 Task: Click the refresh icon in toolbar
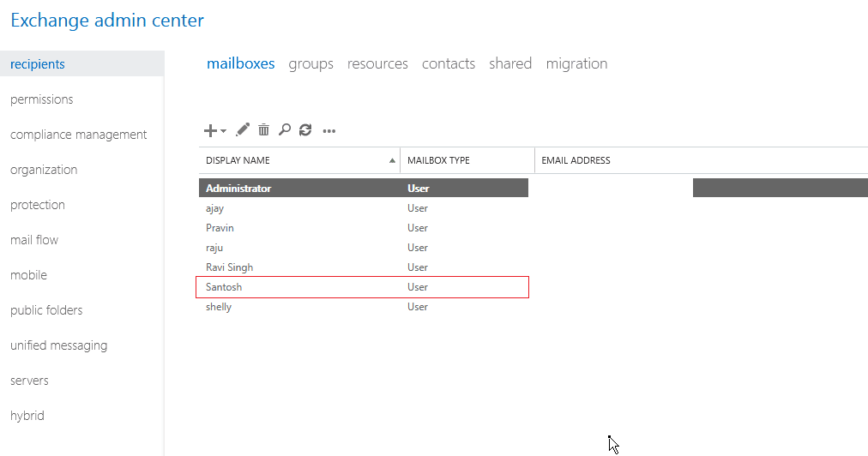[x=305, y=130]
